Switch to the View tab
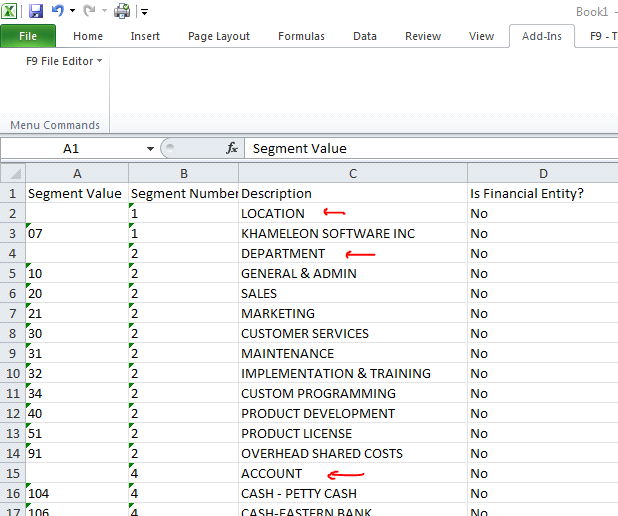618x516 pixels. [x=481, y=36]
